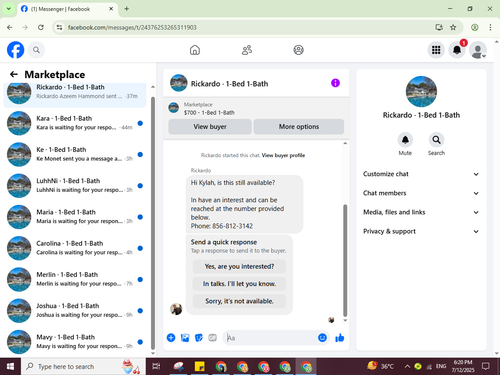Click the large listing photo in details panel
The width and height of the screenshot is (500, 375).
(421, 91)
